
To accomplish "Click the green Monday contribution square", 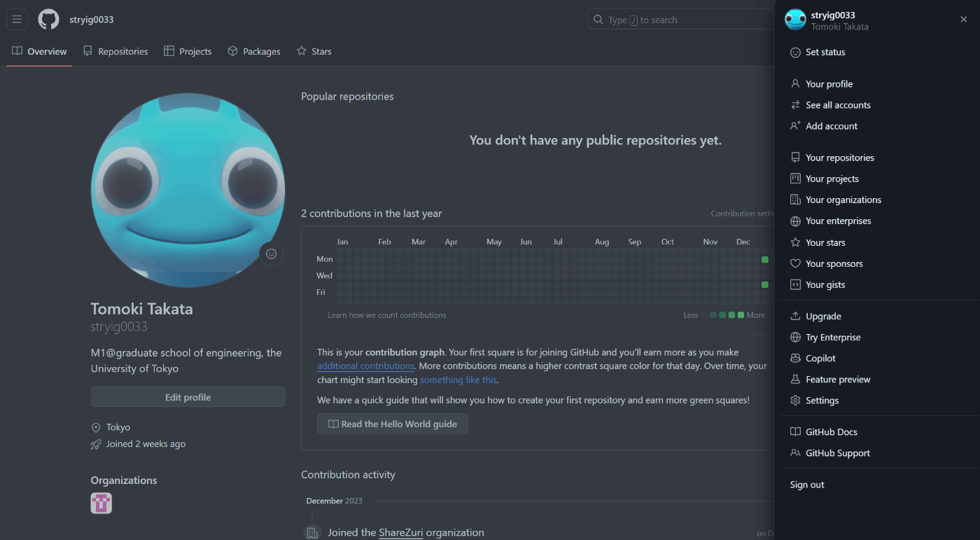I will click(x=765, y=260).
